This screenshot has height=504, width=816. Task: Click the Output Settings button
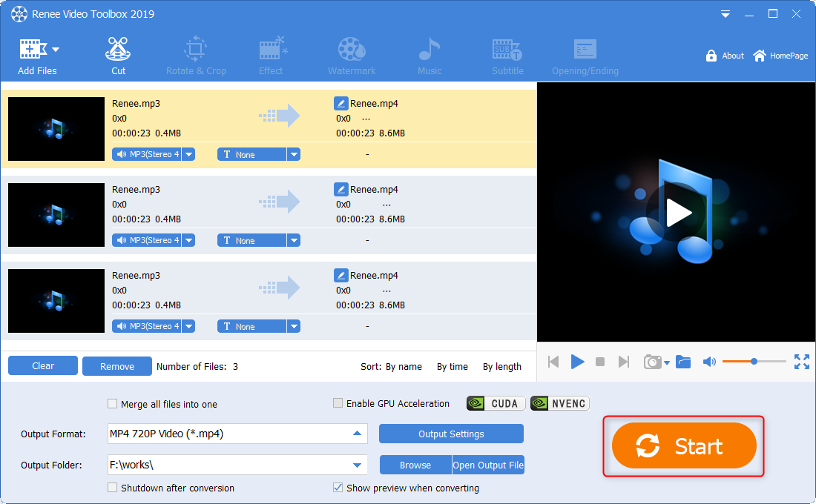451,434
